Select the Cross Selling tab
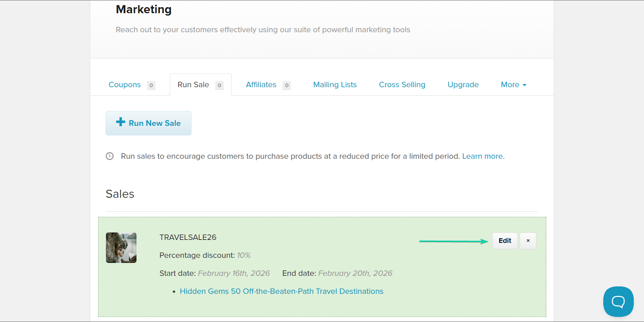 click(402, 85)
